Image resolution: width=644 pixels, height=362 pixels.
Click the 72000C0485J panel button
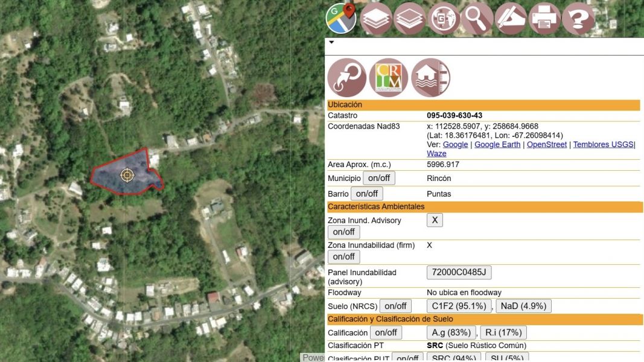pos(459,272)
